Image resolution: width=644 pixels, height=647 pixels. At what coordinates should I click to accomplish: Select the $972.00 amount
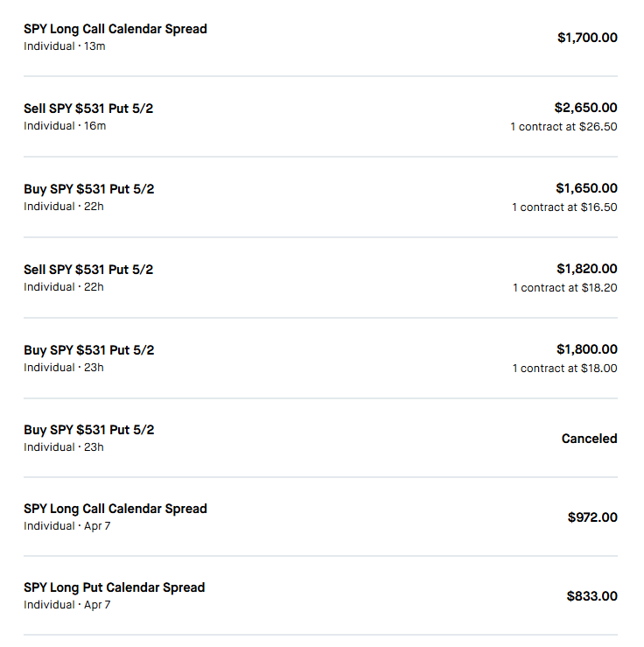(592, 517)
